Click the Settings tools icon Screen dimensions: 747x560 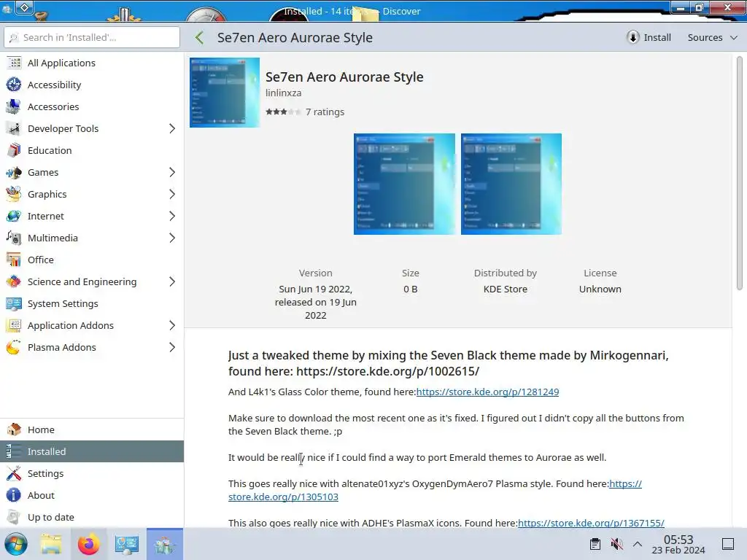(x=14, y=473)
